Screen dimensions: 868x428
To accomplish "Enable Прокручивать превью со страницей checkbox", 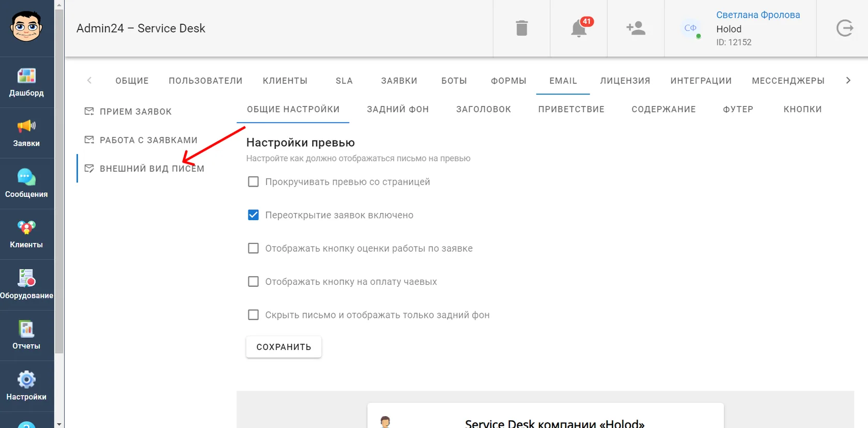I will pyautogui.click(x=253, y=182).
